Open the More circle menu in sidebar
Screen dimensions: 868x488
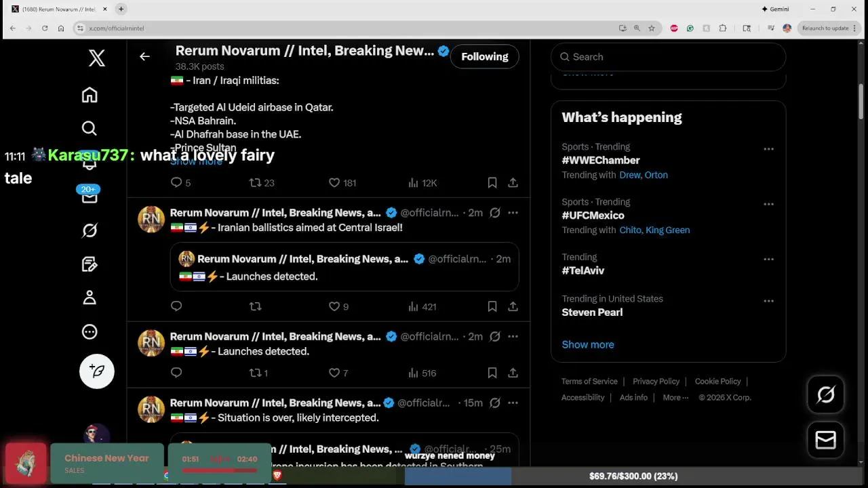tap(90, 332)
